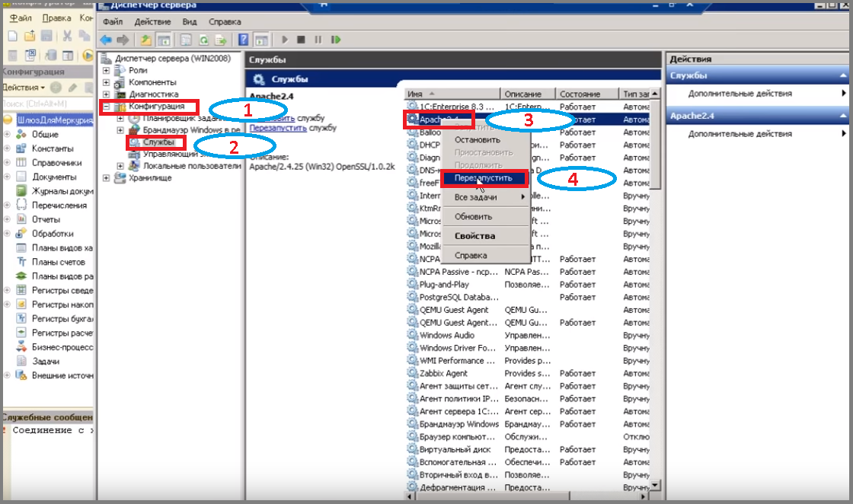Screen dimensions: 853x504
Task: Click the green Back arrow toolbar icon
Action: (106, 40)
